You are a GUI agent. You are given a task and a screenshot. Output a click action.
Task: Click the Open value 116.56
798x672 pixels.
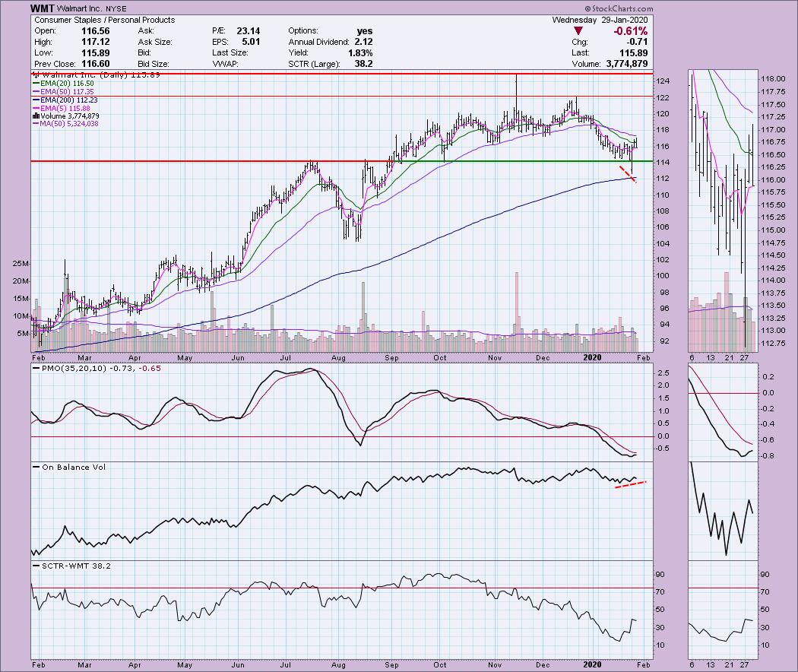pos(96,31)
